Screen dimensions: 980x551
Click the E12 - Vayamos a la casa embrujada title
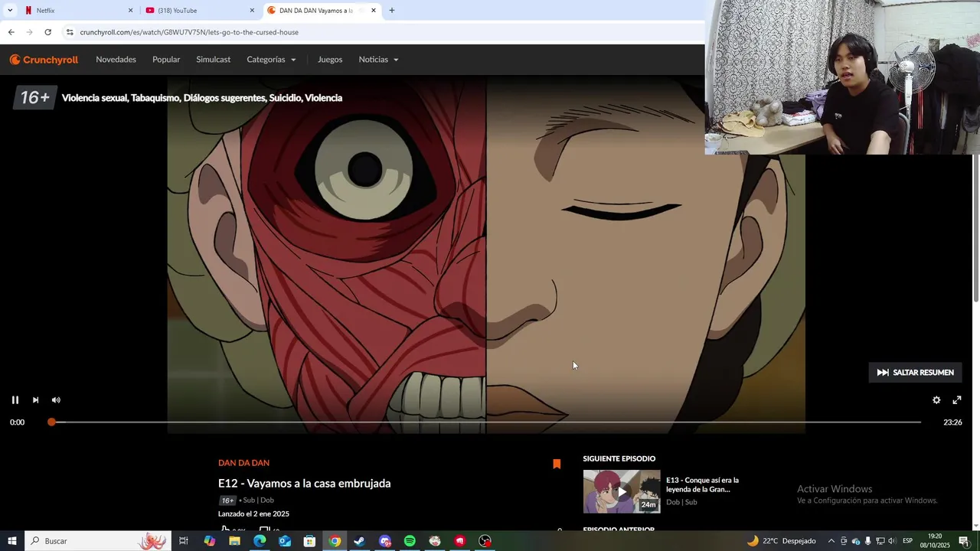pos(304,484)
